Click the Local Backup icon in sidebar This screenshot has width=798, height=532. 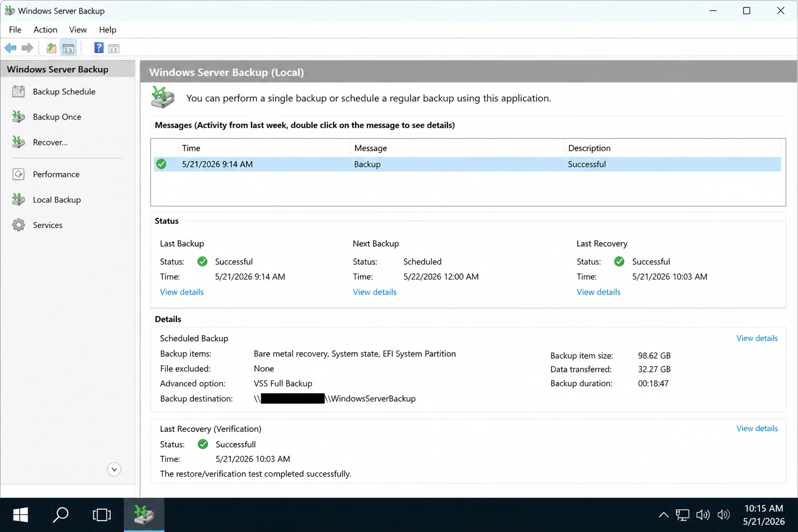tap(19, 199)
